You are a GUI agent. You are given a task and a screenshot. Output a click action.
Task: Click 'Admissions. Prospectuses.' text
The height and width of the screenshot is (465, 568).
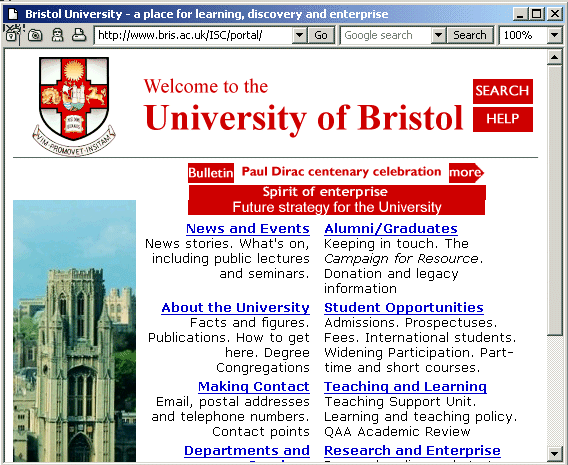[x=410, y=323]
